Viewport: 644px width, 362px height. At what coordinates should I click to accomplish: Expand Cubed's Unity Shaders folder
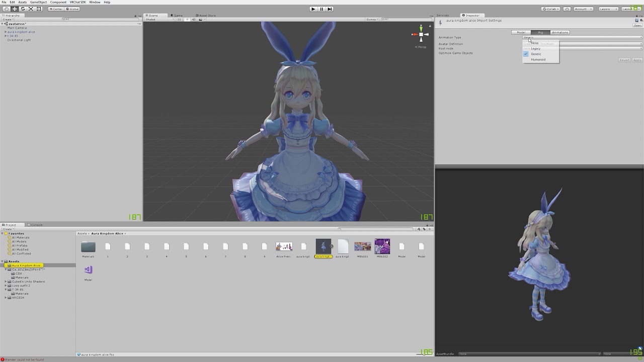[x=6, y=282]
